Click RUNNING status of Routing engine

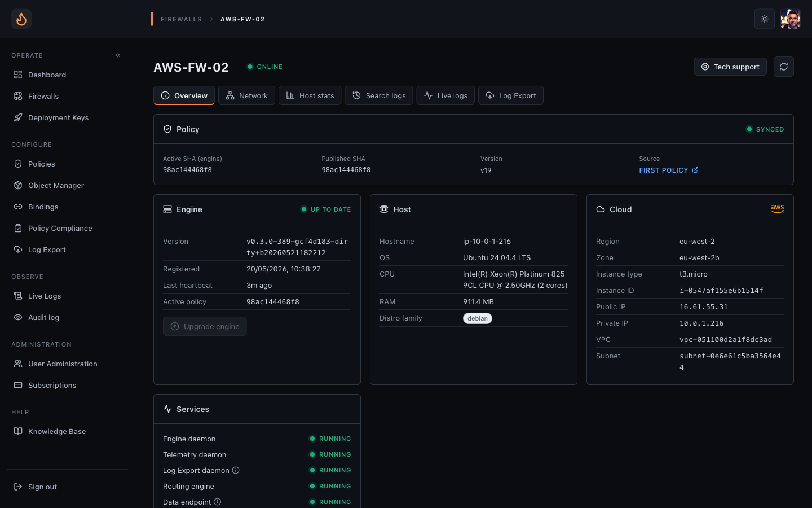[x=330, y=486]
